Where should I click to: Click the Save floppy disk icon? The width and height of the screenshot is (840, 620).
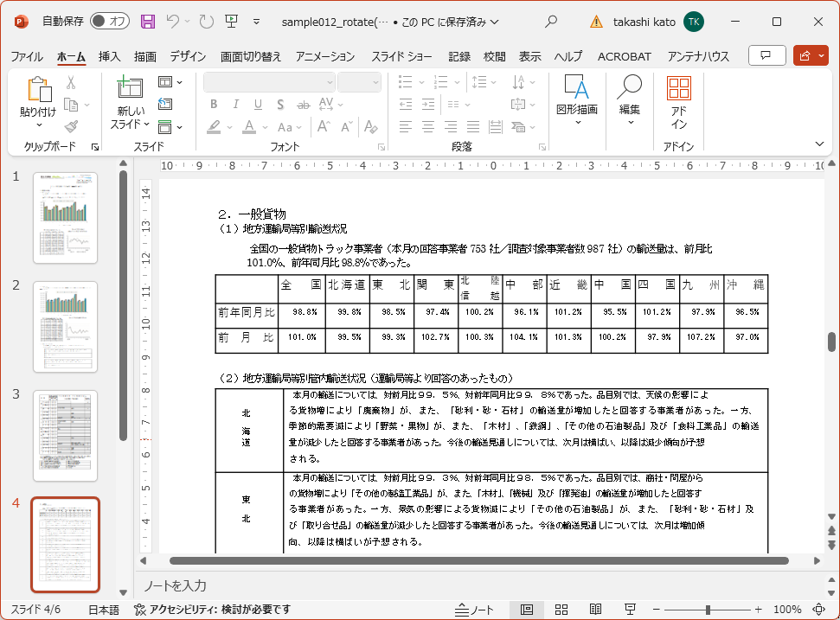(x=148, y=22)
